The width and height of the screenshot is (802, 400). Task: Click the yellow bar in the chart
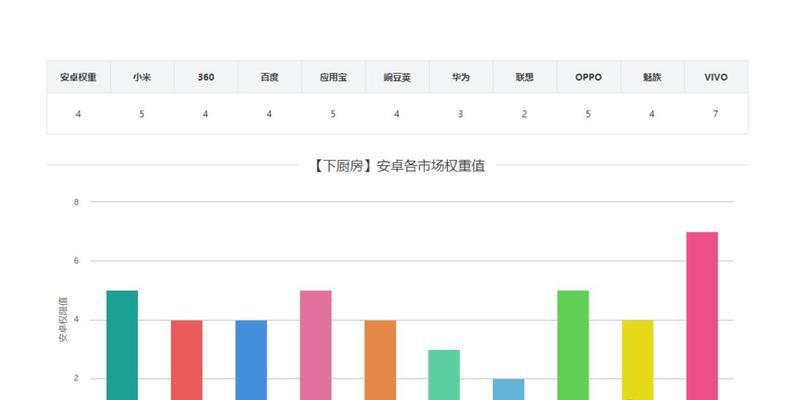(x=638, y=360)
